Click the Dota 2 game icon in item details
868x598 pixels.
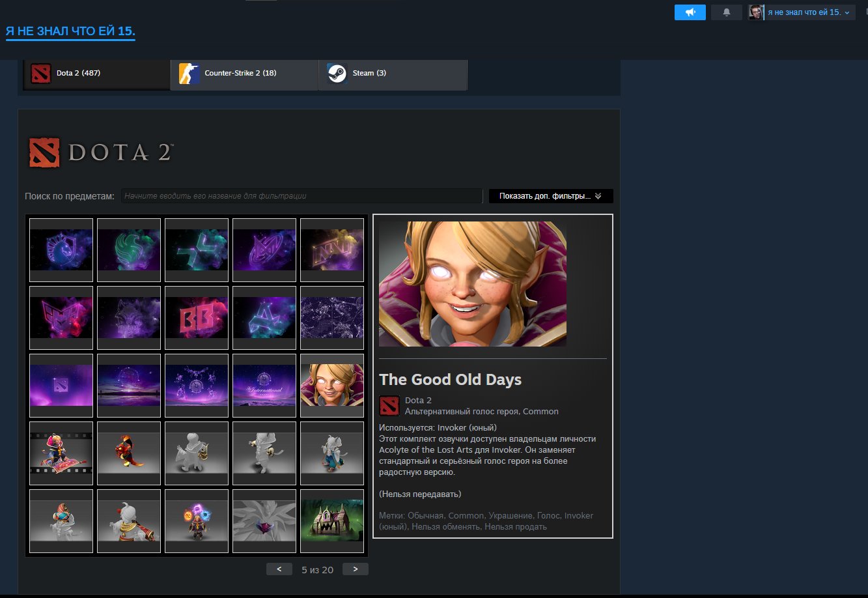tap(389, 406)
